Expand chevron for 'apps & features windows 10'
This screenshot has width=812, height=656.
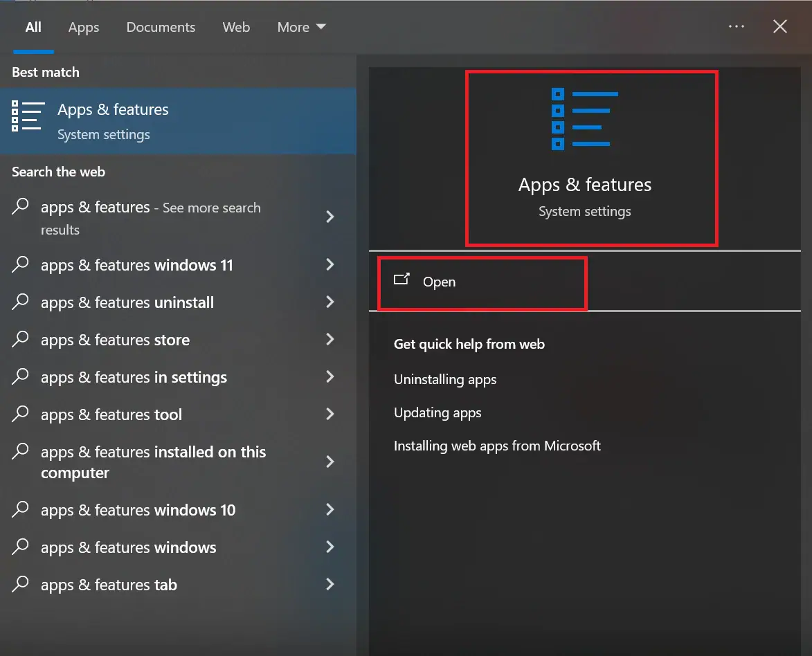coord(330,510)
